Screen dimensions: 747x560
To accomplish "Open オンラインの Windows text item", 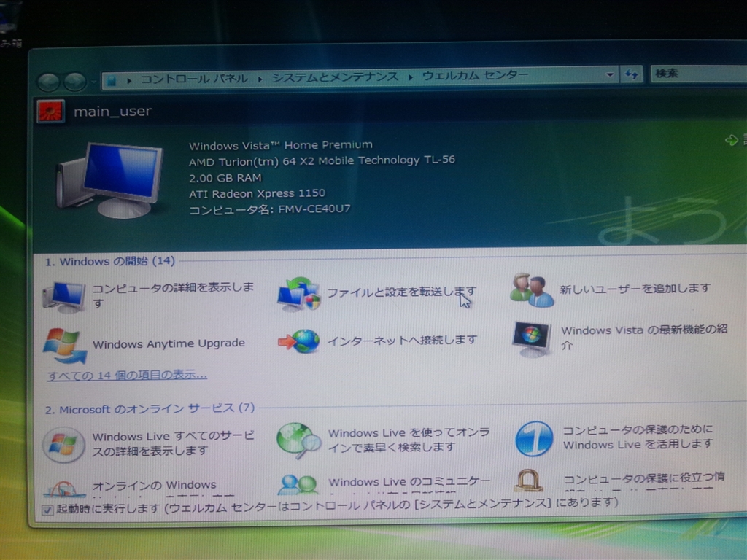I will pyautogui.click(x=155, y=485).
